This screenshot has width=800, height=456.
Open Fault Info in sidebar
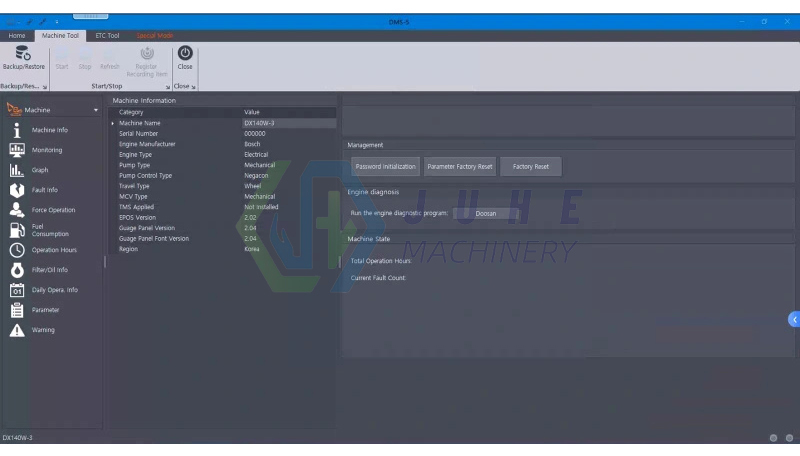pyautogui.click(x=17, y=190)
